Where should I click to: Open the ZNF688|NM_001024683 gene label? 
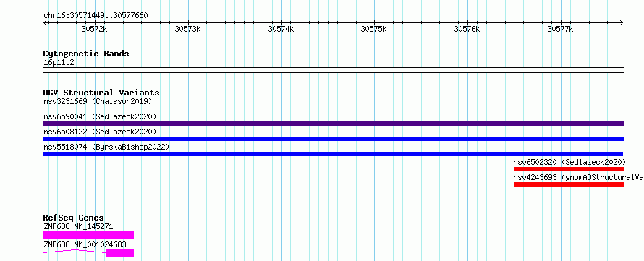(85, 244)
